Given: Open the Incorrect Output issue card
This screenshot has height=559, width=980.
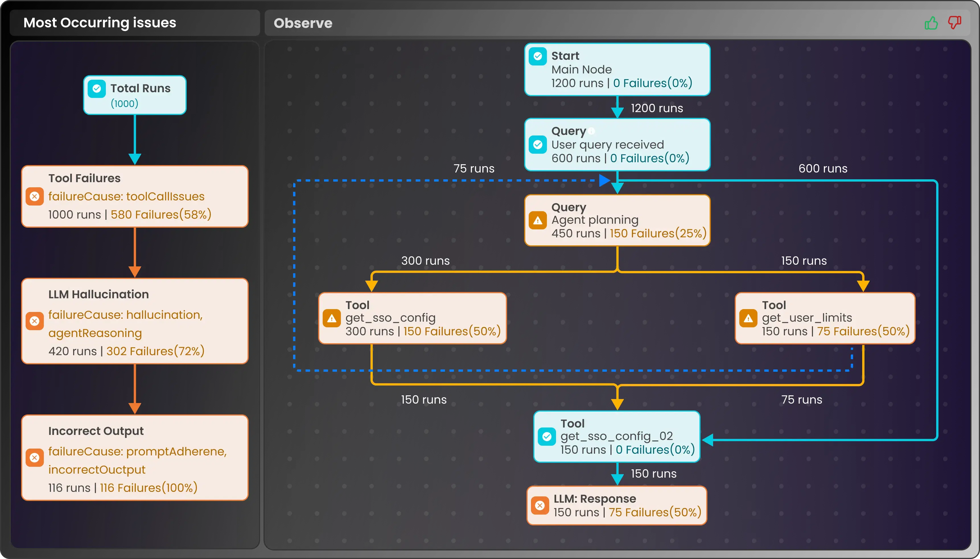Looking at the screenshot, I should tap(135, 458).
